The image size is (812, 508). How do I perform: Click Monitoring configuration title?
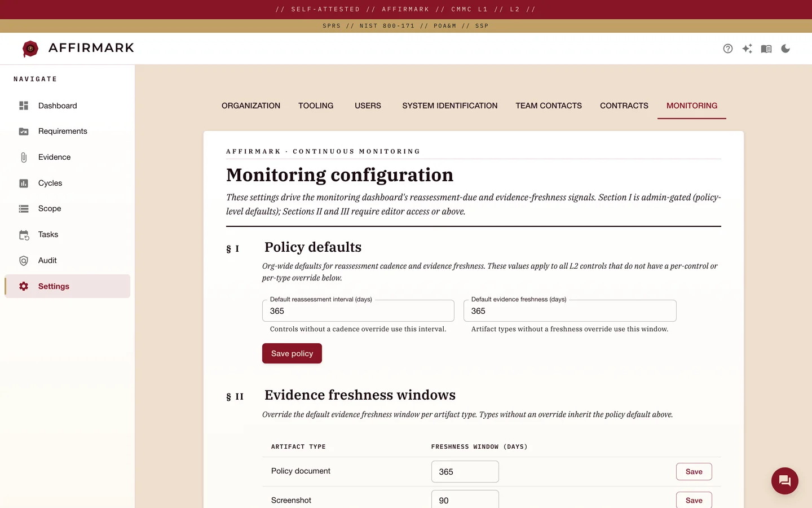tap(339, 175)
